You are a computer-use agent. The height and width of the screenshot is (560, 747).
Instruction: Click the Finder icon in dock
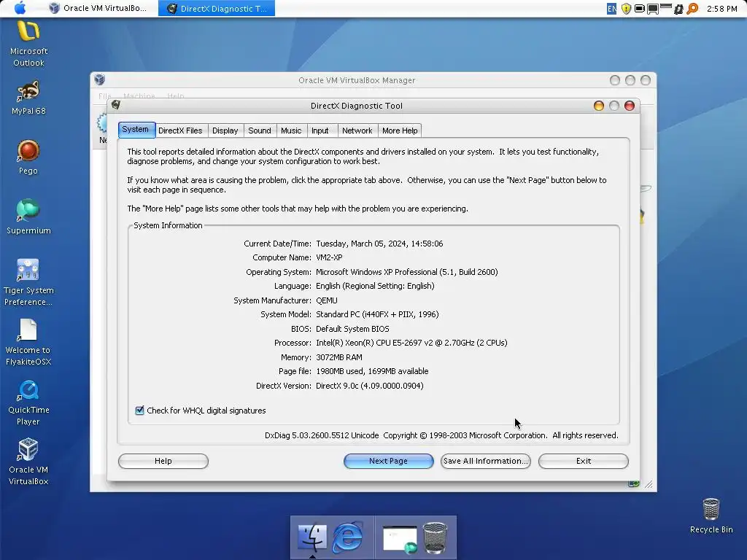click(x=312, y=537)
